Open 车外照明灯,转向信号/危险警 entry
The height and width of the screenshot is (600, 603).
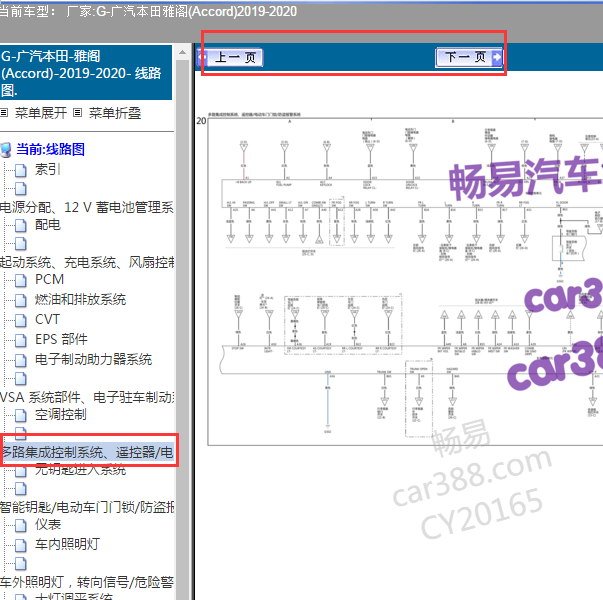(x=87, y=582)
